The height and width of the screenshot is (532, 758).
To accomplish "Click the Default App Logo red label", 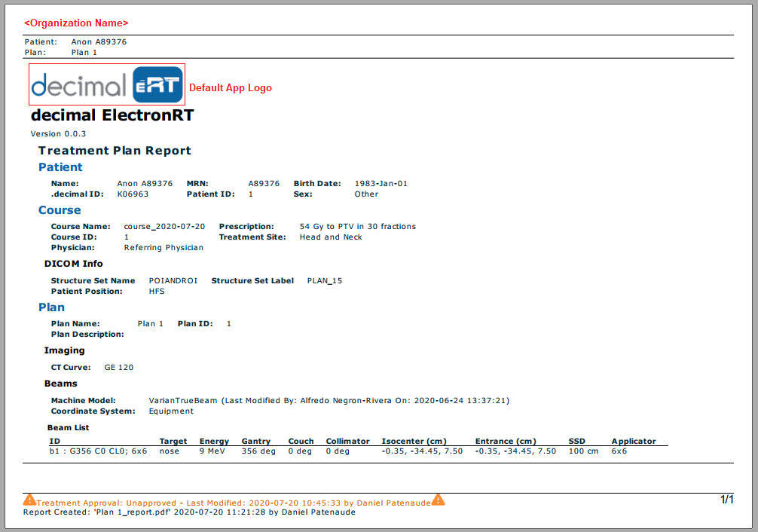I will click(x=230, y=88).
